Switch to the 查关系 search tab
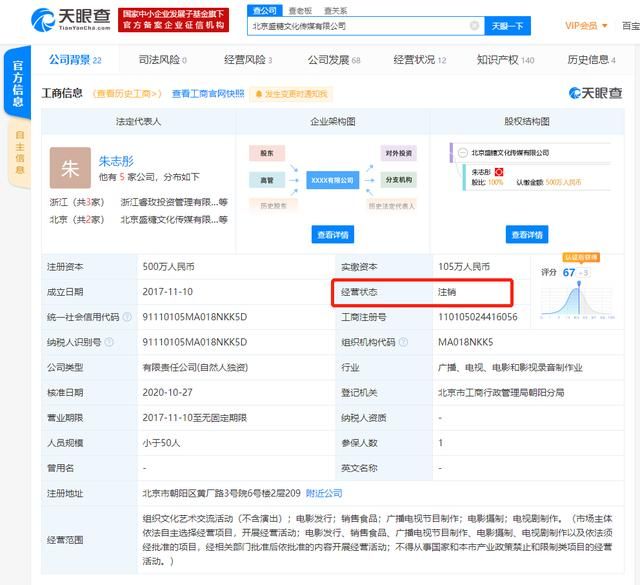 click(x=335, y=11)
